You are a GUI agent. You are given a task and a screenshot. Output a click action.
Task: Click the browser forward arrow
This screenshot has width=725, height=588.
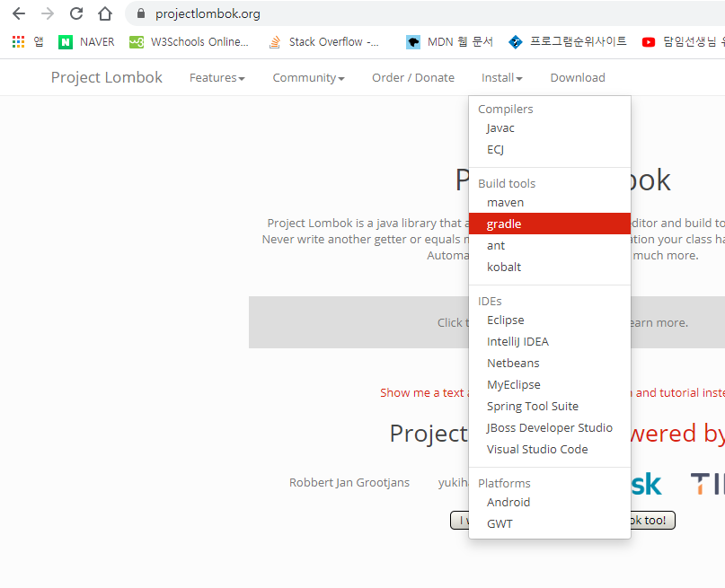[47, 13]
